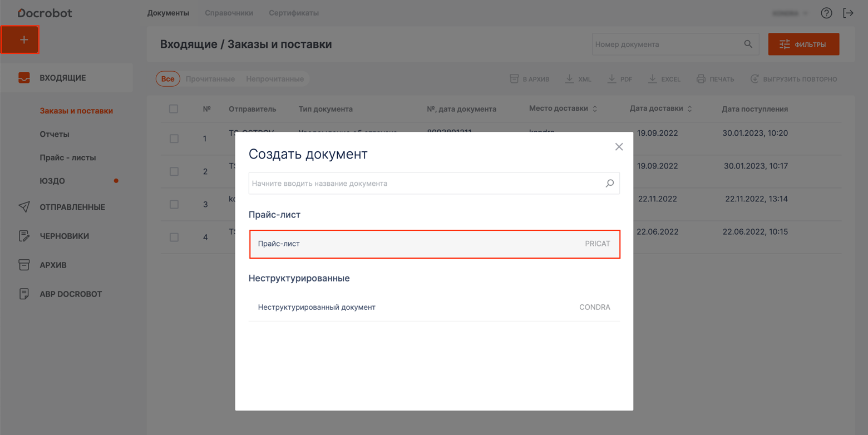Open the help question mark icon
868x435 pixels.
pos(826,13)
